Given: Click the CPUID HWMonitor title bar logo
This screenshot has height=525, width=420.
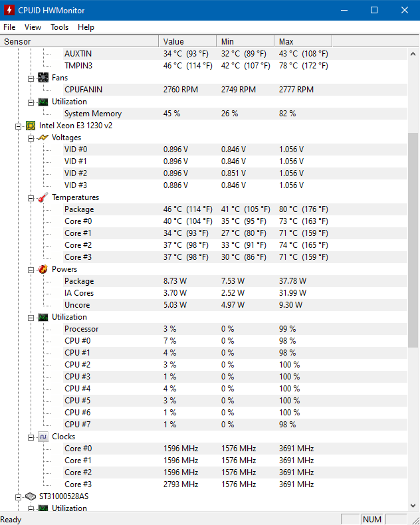Looking at the screenshot, I should (x=9, y=10).
